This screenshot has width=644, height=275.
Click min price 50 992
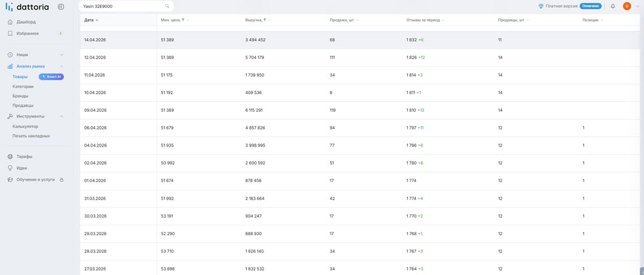pos(167,163)
